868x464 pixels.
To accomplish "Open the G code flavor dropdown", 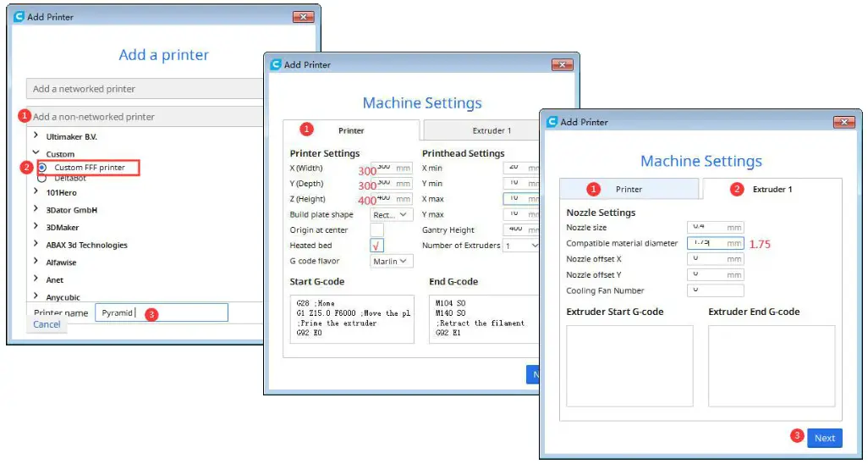I will click(x=392, y=261).
